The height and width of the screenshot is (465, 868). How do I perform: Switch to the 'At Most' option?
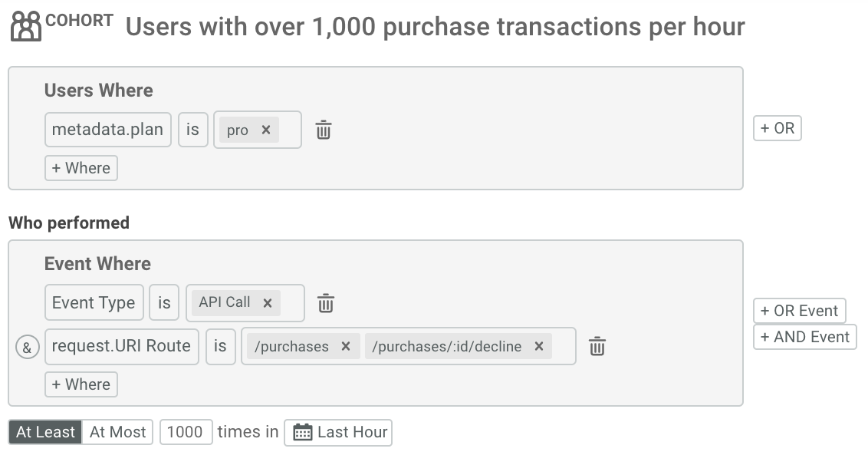point(117,432)
